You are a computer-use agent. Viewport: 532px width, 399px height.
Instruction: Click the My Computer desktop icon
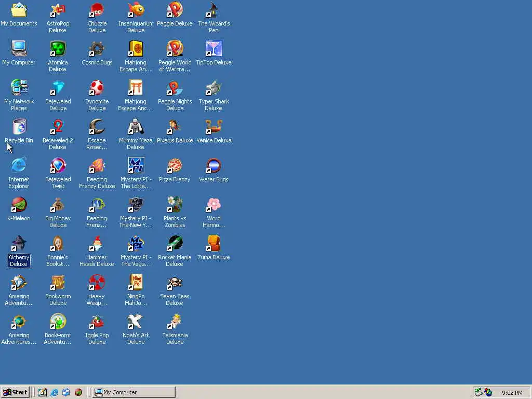19,48
